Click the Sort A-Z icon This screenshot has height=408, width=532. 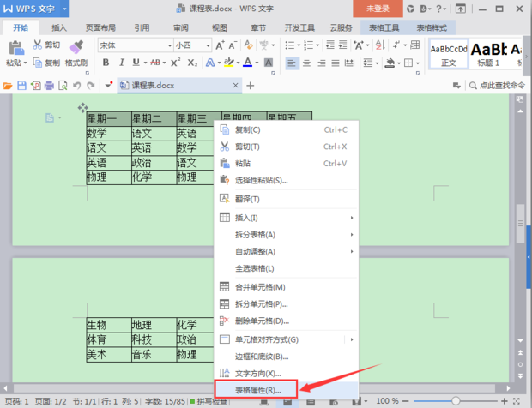click(x=380, y=45)
